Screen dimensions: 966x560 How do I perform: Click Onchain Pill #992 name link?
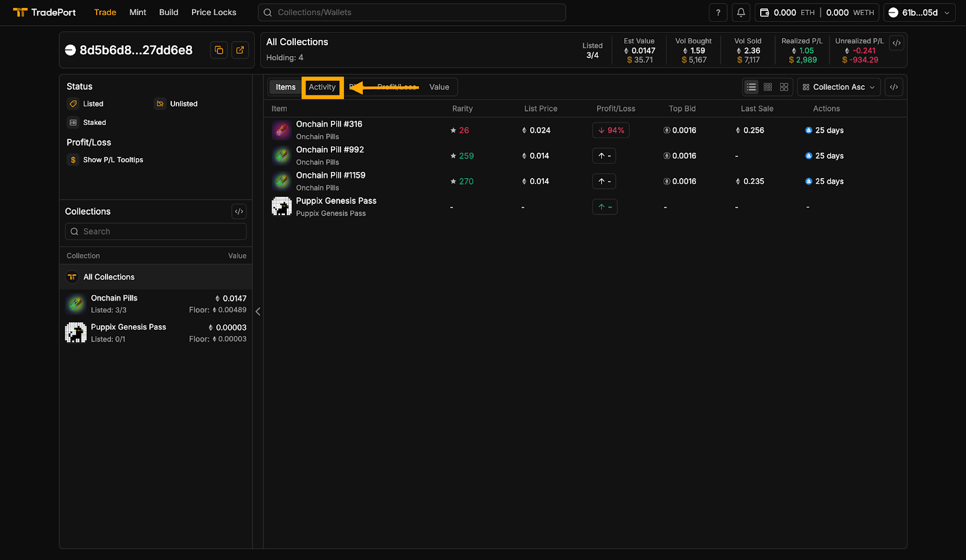[330, 150]
